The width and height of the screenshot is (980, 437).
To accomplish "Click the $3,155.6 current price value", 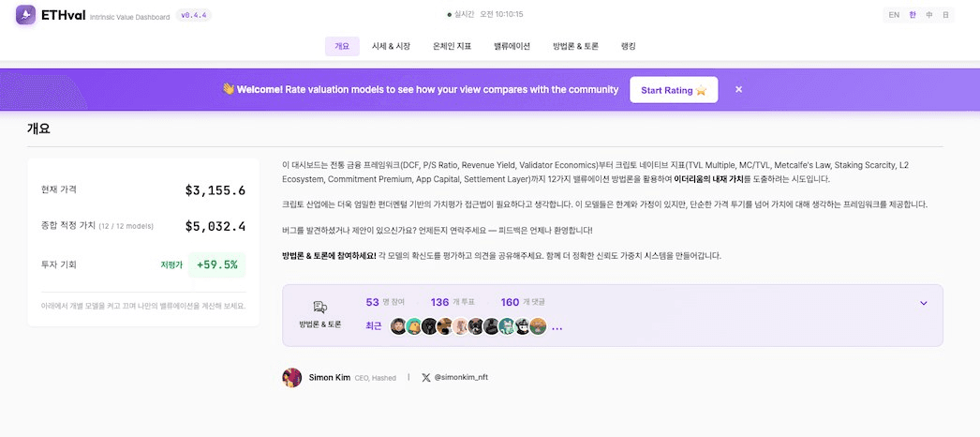I will point(215,191).
